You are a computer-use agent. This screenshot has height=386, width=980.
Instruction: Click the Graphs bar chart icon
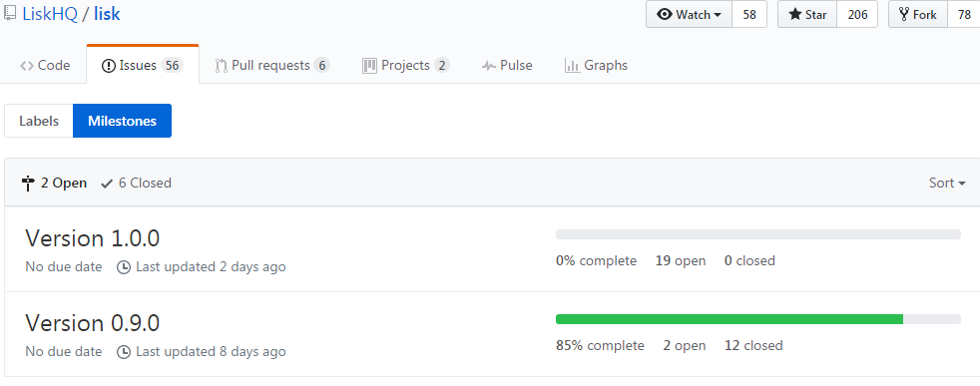click(572, 66)
